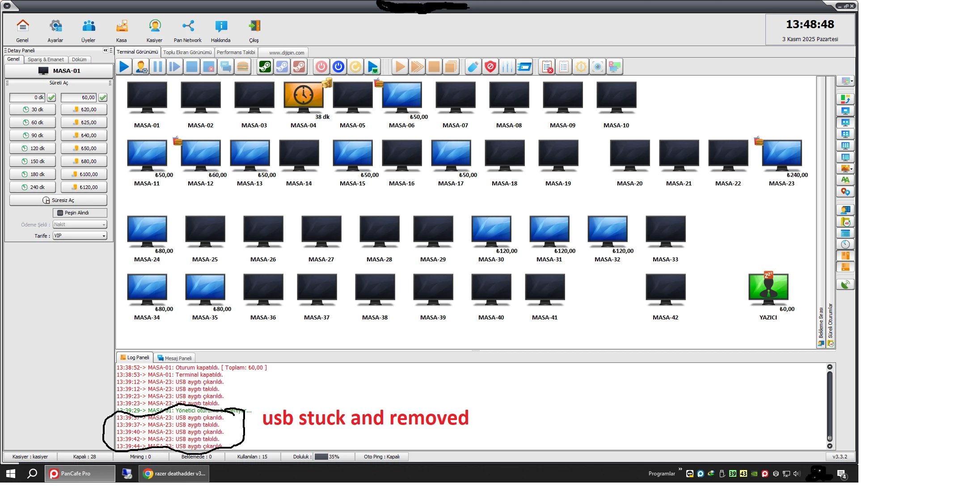980x504 pixels.
Task: Click the dark green Steam icon
Action: click(x=265, y=67)
